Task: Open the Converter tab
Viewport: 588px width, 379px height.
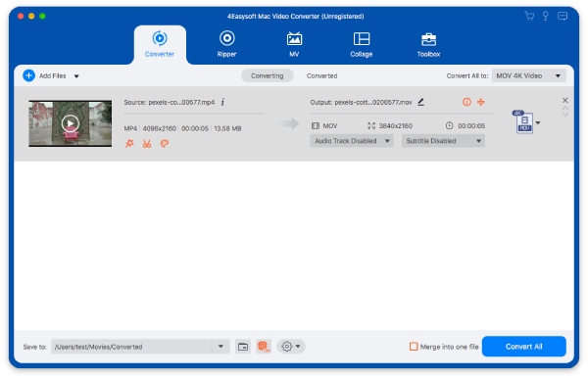Action: point(160,45)
